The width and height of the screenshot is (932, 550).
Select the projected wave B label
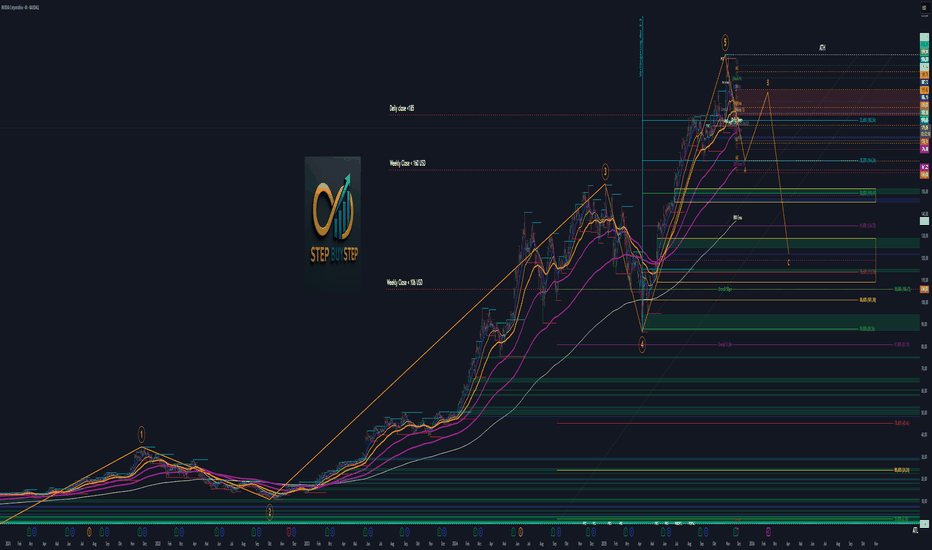(767, 83)
